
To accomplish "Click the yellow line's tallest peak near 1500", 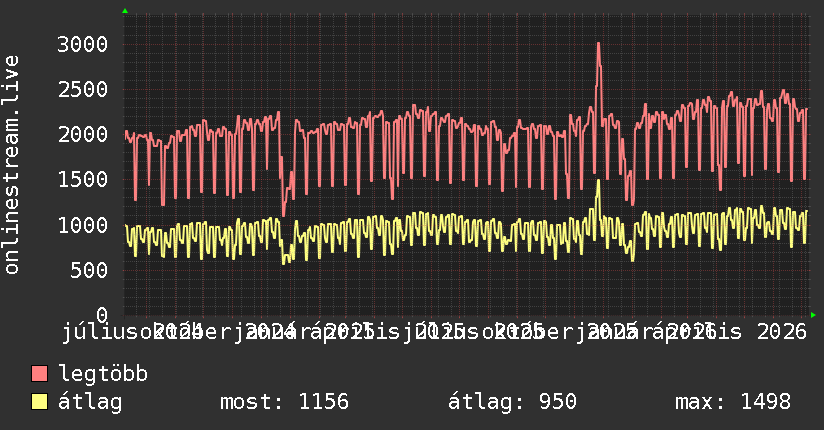I will pos(598,181).
